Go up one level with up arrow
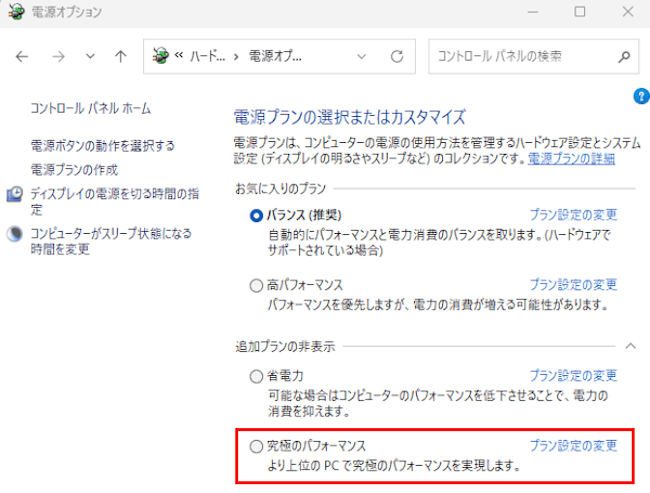This screenshot has height=493, width=650. tap(121, 56)
